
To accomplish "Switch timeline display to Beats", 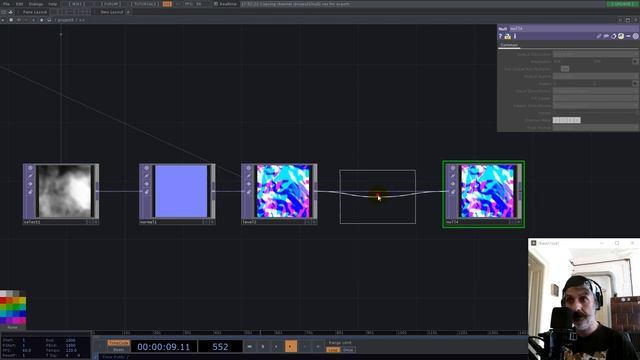I will click(x=118, y=349).
